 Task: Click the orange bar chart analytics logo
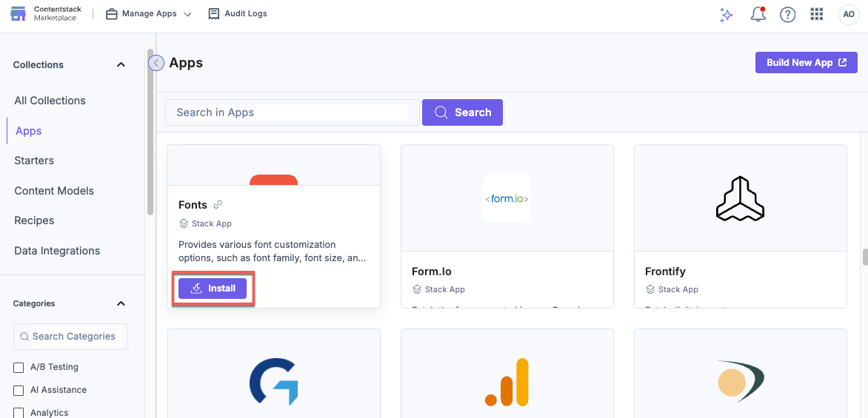[x=507, y=382]
